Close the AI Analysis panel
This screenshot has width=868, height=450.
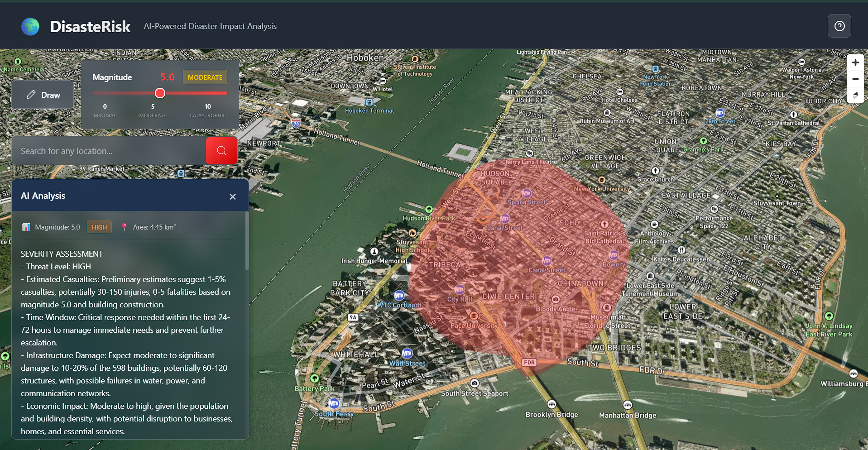click(x=233, y=196)
